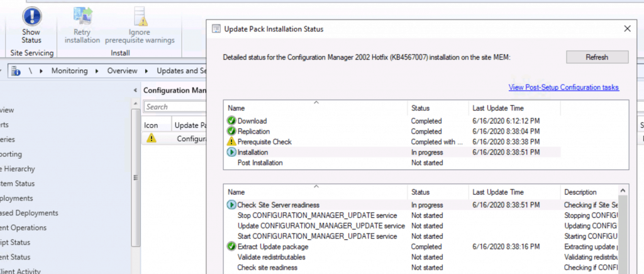The height and width of the screenshot is (274, 644).
Task: Sort bottom list by Last Update Time column
Action: pyautogui.click(x=514, y=192)
